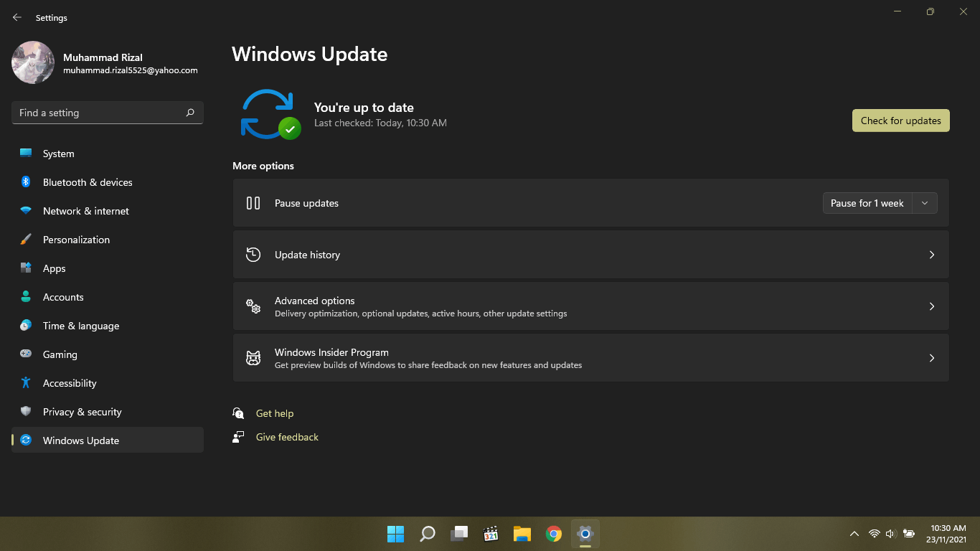980x551 pixels.
Task: Click the Windows Insider Program cat icon
Action: [253, 358]
